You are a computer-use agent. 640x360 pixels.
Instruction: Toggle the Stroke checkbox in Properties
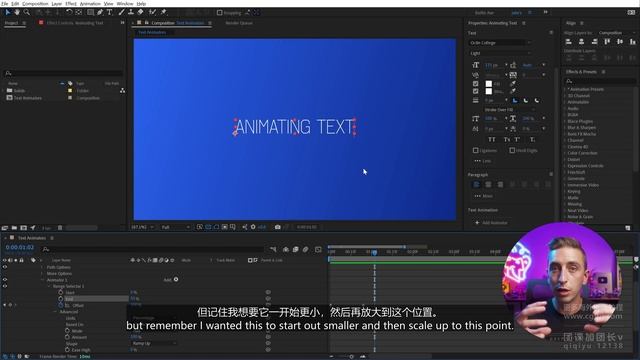[476, 91]
